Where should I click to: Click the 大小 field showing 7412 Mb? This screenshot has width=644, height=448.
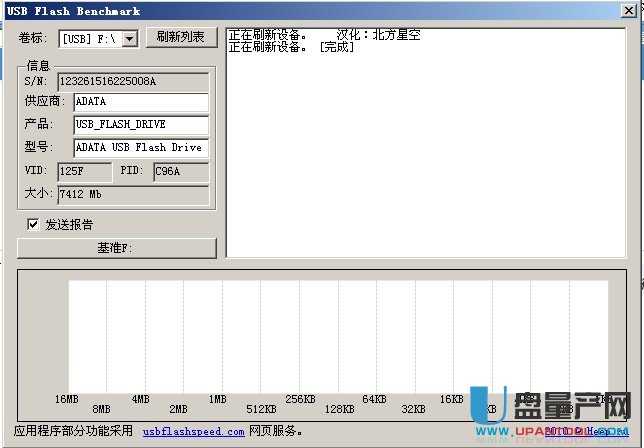point(132,194)
